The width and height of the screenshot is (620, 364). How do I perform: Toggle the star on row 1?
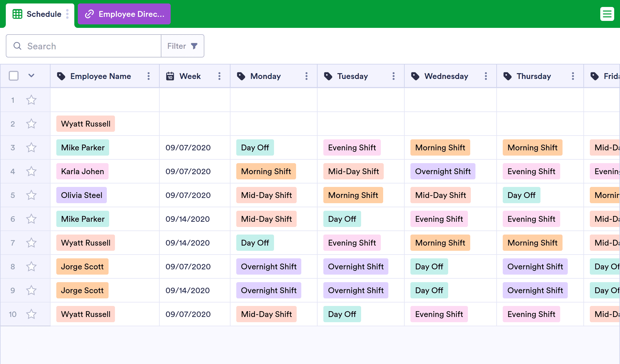pos(31,100)
